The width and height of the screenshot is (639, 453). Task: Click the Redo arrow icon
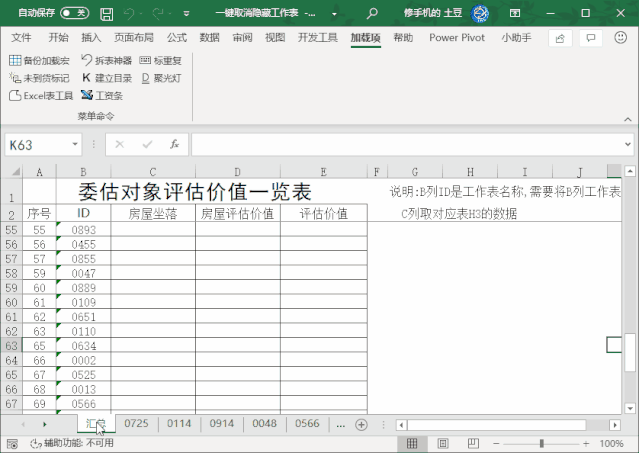[x=157, y=14]
